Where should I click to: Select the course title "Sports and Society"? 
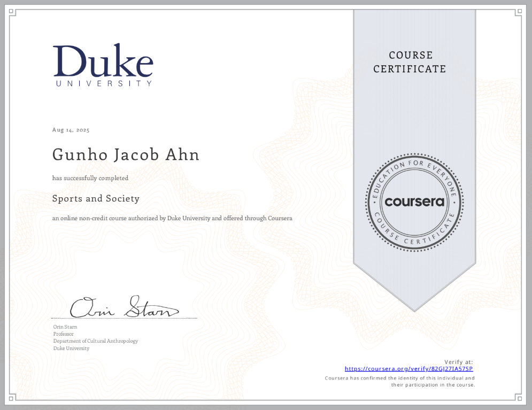click(96, 198)
